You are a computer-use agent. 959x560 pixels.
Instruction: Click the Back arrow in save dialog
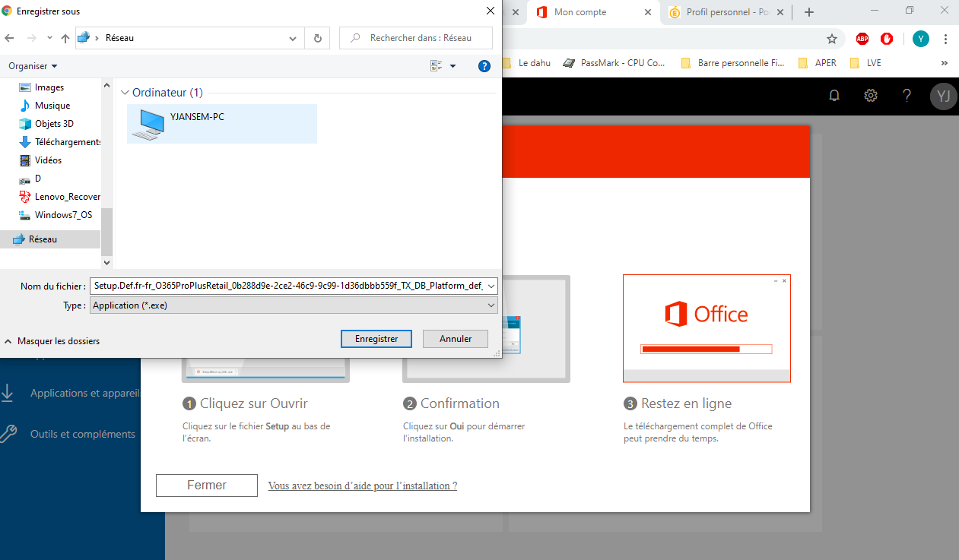coord(10,38)
